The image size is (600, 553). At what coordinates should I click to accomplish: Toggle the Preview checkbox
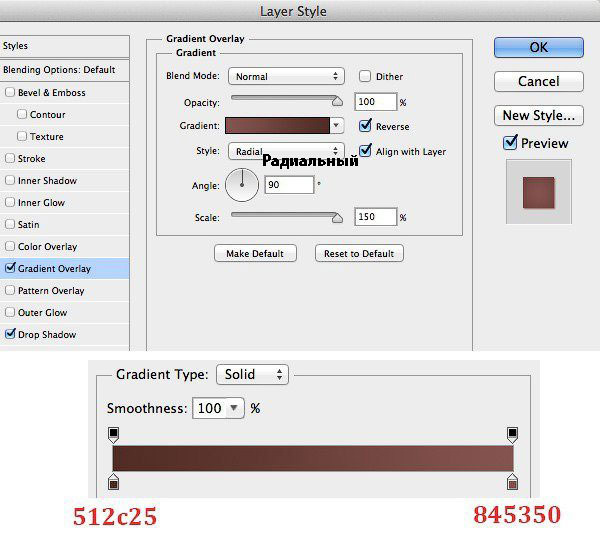(x=510, y=142)
